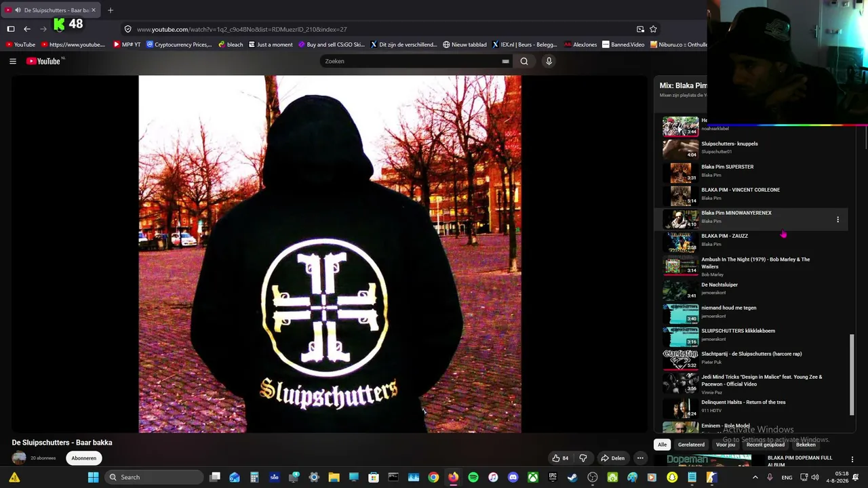This screenshot has height=488, width=868.
Task: Open the bleach bookmark
Action: pos(231,45)
